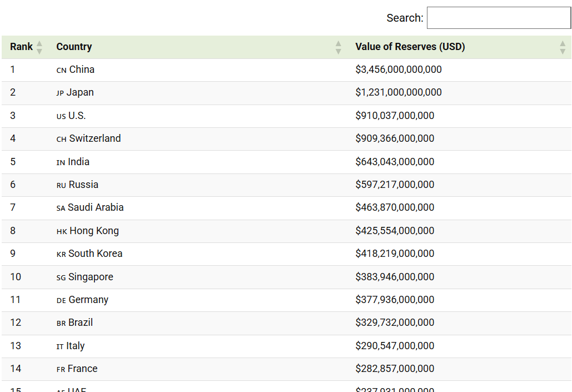Click rank number 4 in Switzerland row
Image resolution: width=572 pixels, height=392 pixels.
click(13, 138)
